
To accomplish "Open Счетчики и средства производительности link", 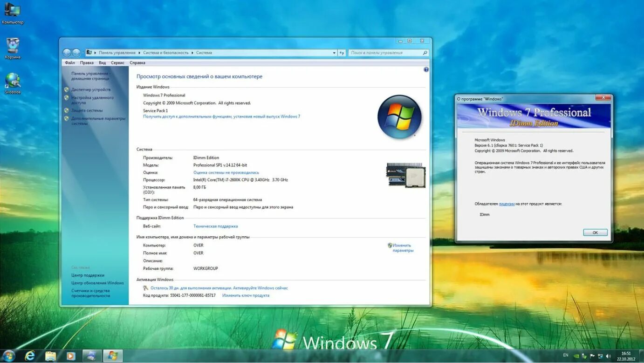I will [91, 293].
